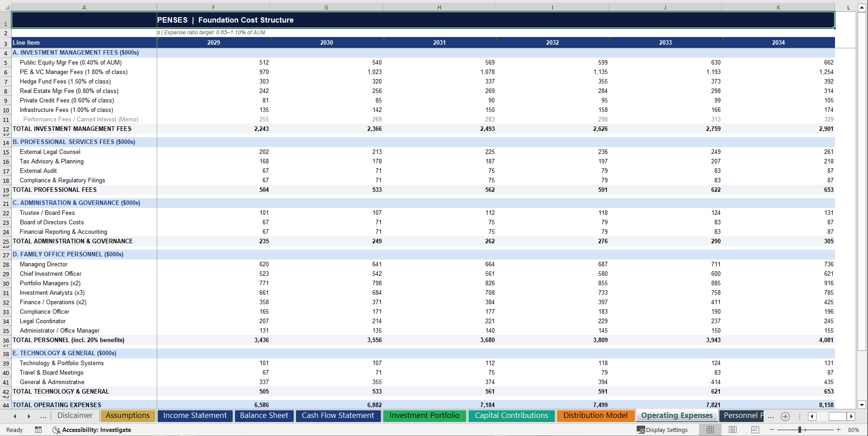Select the Distribution Model sheet
This screenshot has width=868, height=436.
596,415
